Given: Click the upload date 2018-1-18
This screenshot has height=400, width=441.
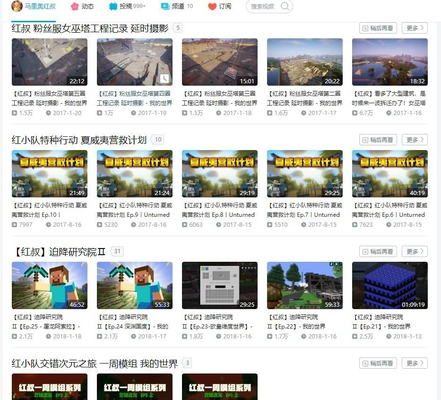Looking at the screenshot, I should [67, 336].
